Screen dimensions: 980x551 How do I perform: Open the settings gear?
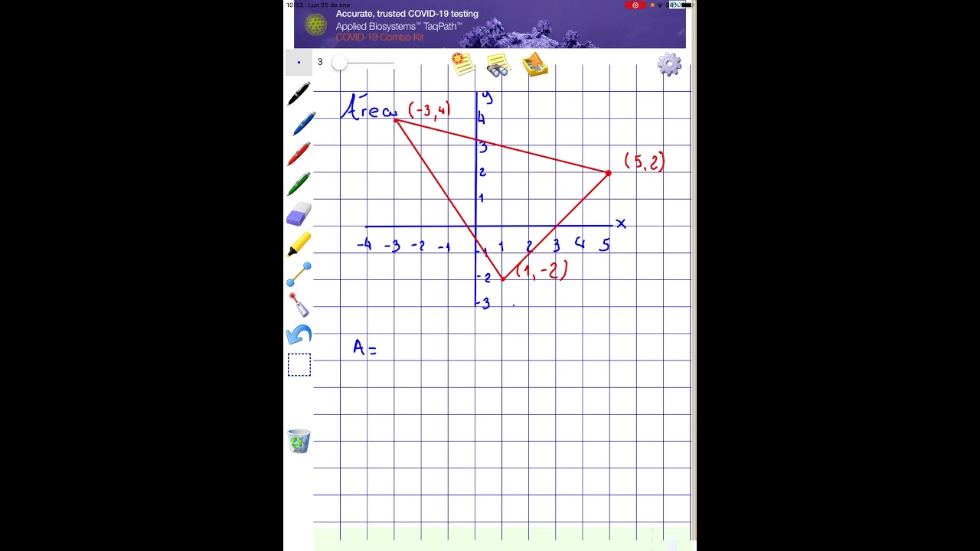[669, 64]
